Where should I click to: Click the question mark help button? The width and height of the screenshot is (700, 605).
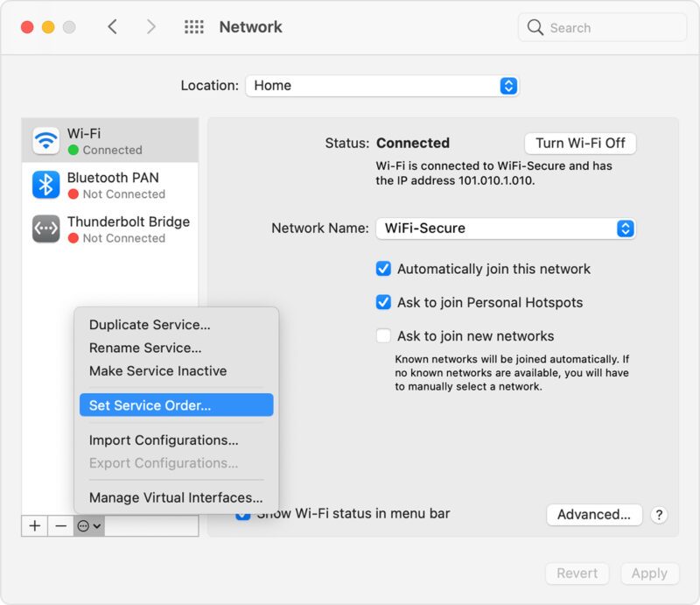tap(660, 515)
